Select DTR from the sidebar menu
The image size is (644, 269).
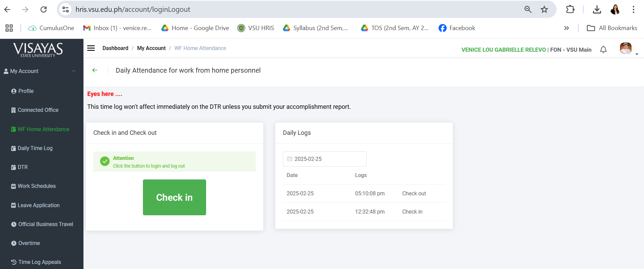click(23, 167)
